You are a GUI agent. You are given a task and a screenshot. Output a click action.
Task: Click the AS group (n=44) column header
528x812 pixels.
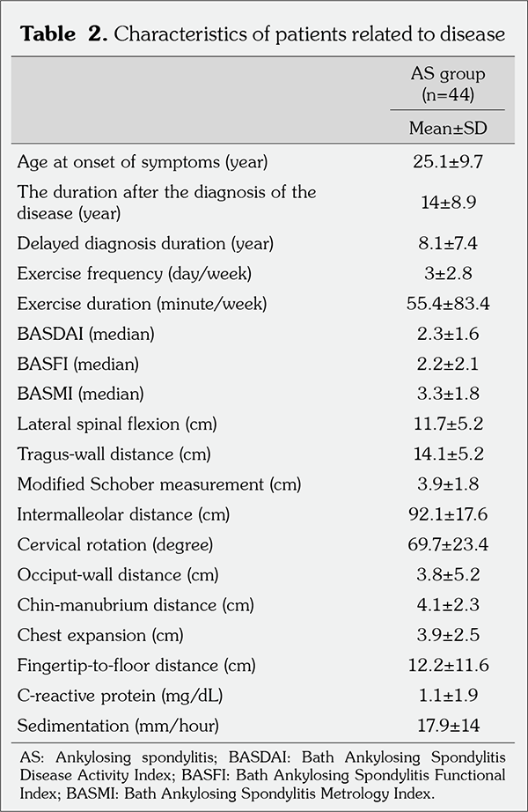[447, 83]
